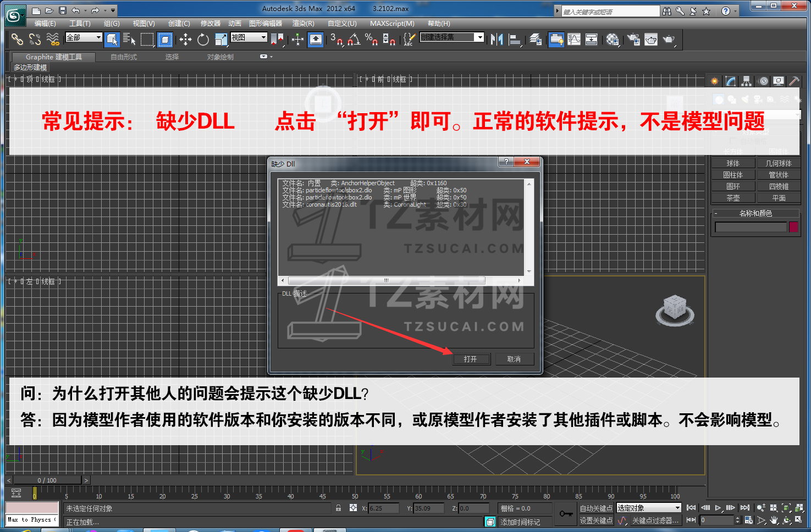Open the Help dropdown arrow beside question mark
Viewport: 811px width, 532px height.
coord(736,11)
